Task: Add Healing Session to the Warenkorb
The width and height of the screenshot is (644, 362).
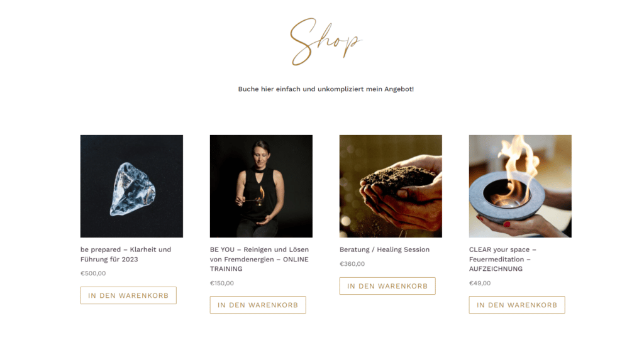Action: 387,286
